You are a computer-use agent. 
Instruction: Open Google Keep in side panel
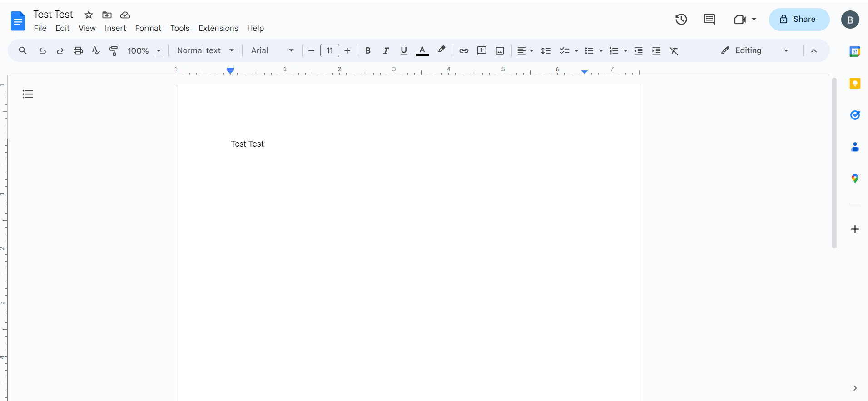855,84
